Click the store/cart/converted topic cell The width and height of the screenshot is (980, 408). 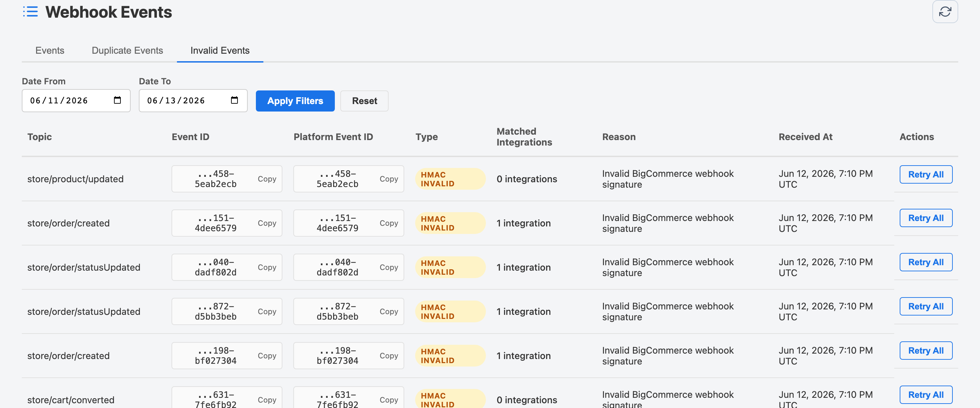click(71, 400)
